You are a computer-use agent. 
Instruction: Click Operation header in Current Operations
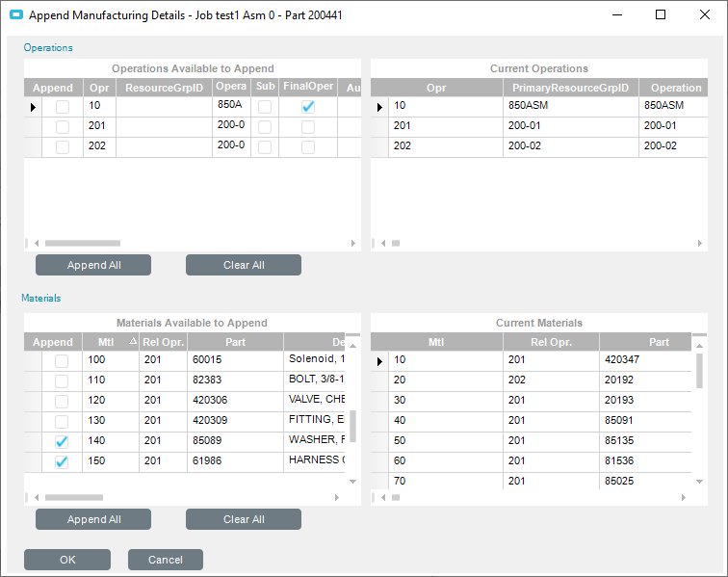pos(673,88)
